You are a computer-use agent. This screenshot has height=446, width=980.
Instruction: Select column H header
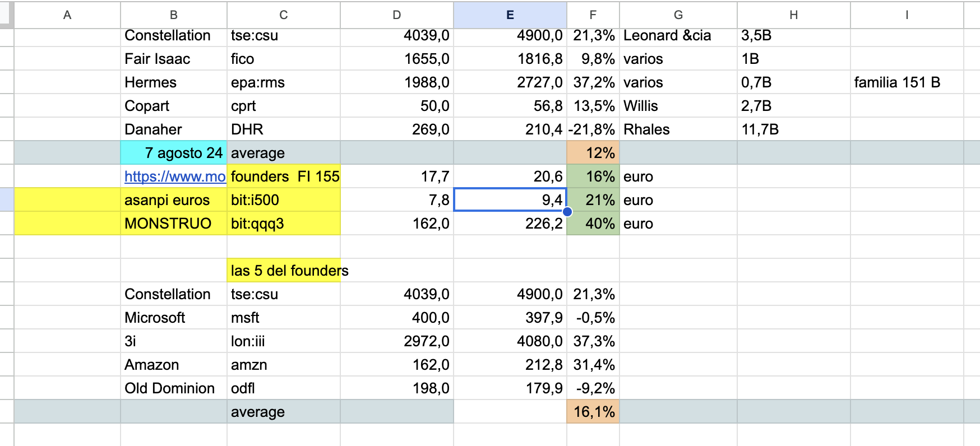coord(793,15)
